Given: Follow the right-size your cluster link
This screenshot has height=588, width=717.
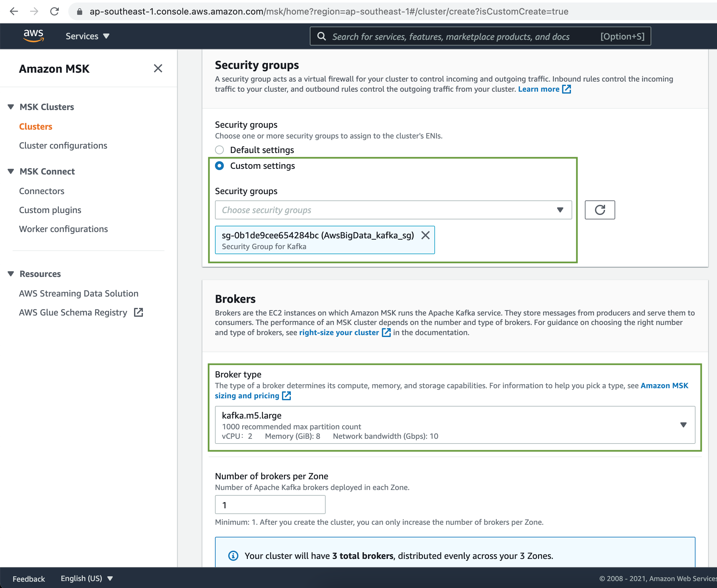Looking at the screenshot, I should (x=339, y=332).
